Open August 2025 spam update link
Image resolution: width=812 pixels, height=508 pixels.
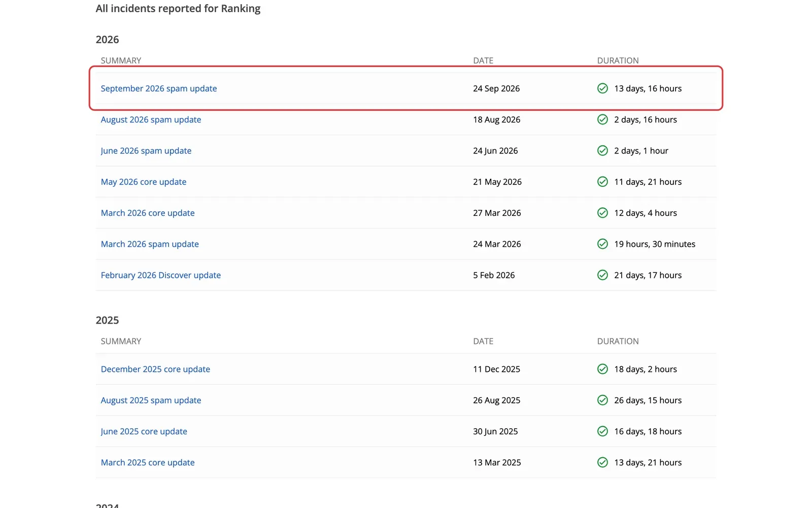[x=151, y=400]
